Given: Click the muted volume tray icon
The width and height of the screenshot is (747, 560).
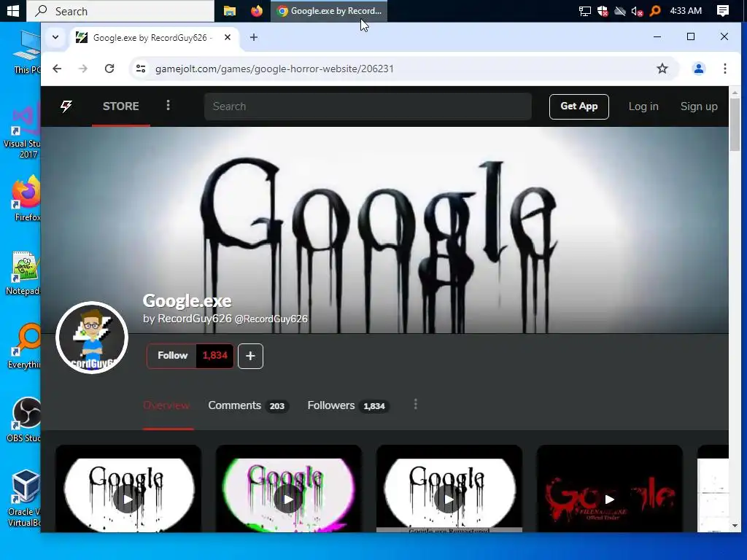Looking at the screenshot, I should point(637,11).
